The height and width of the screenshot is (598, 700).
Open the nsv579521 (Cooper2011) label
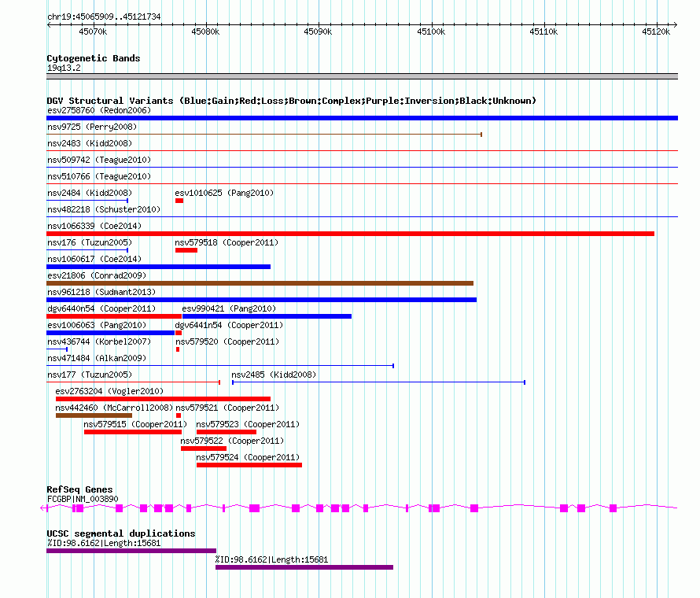tap(227, 408)
